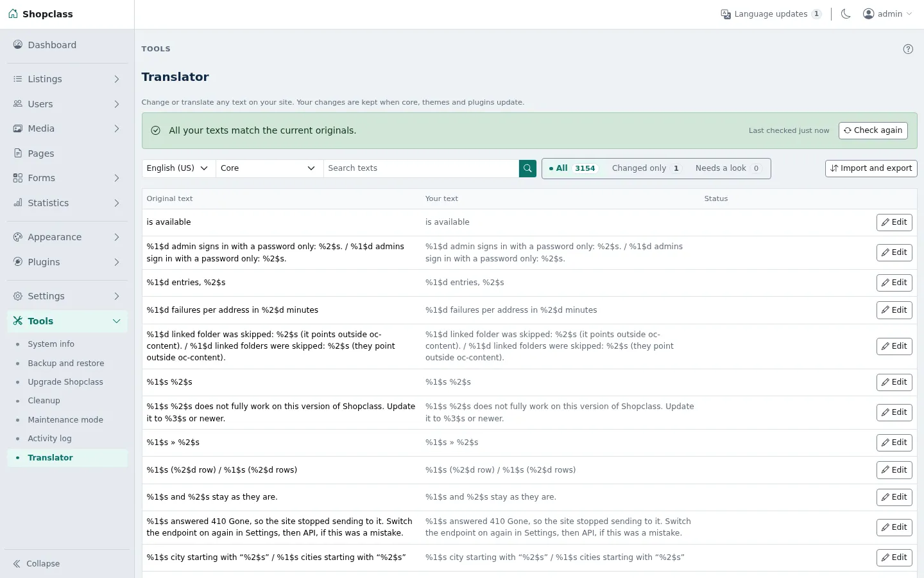
Task: Edit the "answered 410 Gone" row
Action: pos(894,527)
